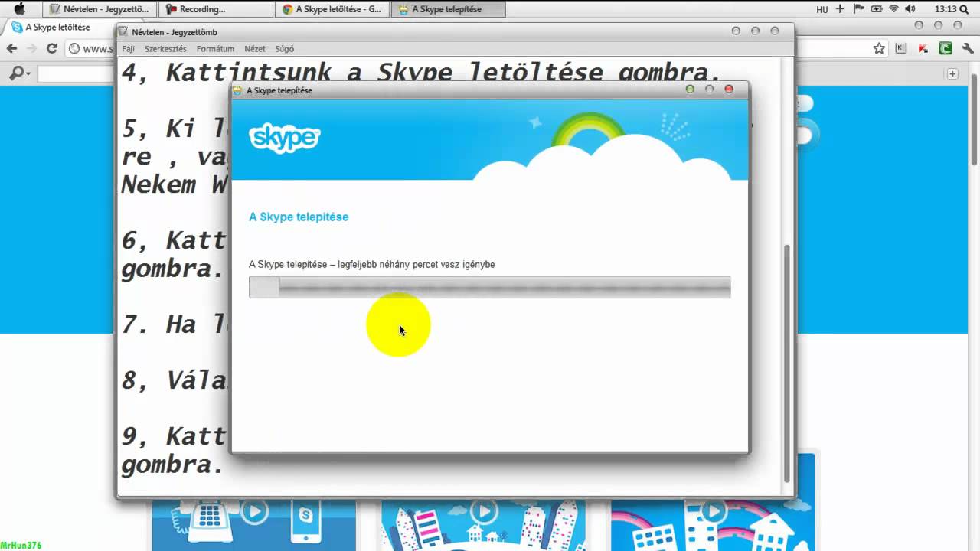Open the Apple menu icon
This screenshot has height=551, width=980.
click(x=20, y=9)
